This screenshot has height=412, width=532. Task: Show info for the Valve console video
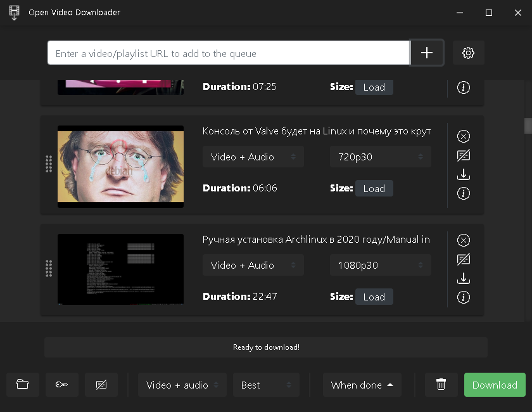[464, 193]
